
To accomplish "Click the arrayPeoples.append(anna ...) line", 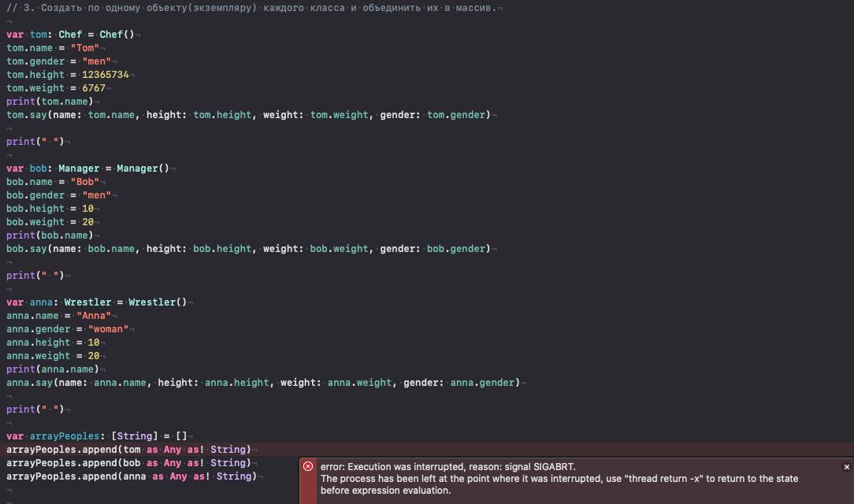I will coord(132,476).
